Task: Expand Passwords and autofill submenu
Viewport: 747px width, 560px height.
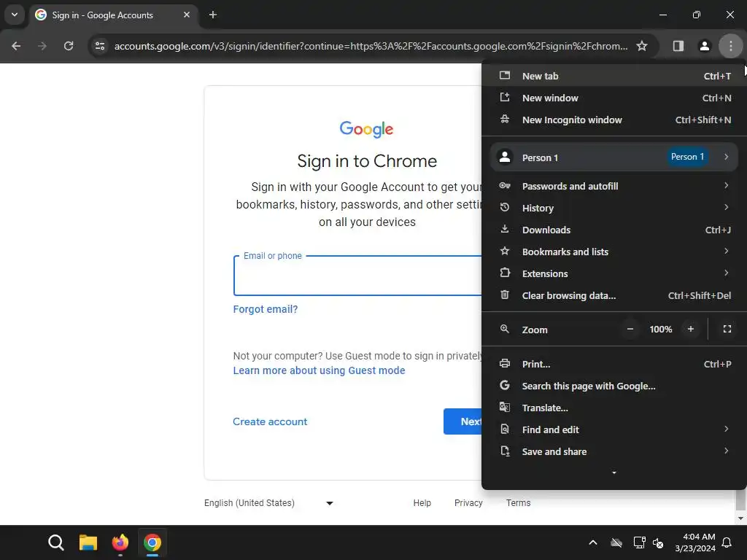Action: click(614, 186)
